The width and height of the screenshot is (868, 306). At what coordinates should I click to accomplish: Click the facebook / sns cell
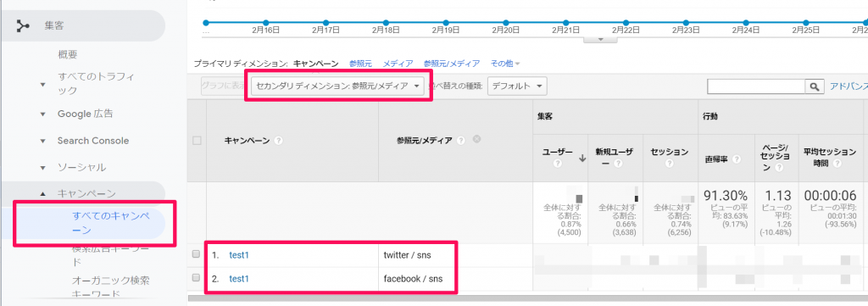(x=413, y=279)
